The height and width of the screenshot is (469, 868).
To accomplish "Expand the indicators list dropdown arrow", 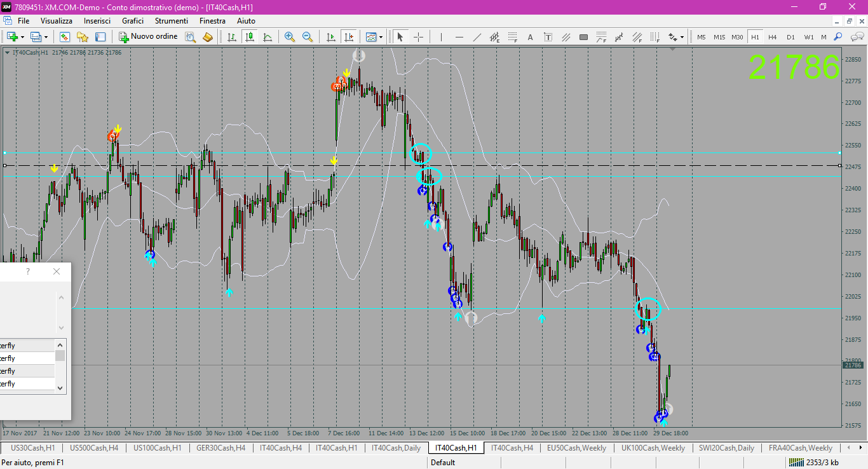I will [381, 37].
